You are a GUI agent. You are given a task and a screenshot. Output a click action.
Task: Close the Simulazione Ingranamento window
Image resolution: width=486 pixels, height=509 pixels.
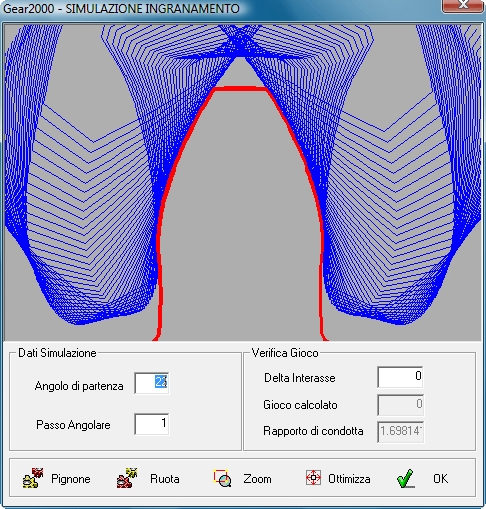[x=463, y=5]
